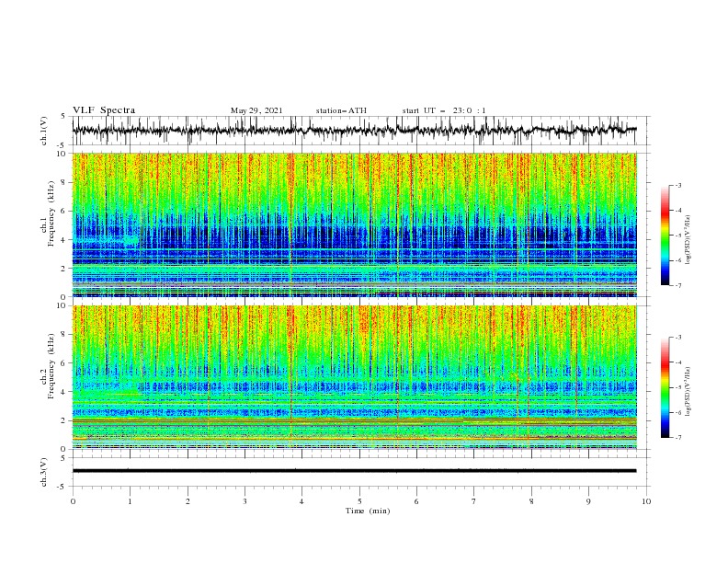Click the "-7" tick on ch.2 color bar
The image size is (728, 563).
(x=678, y=437)
